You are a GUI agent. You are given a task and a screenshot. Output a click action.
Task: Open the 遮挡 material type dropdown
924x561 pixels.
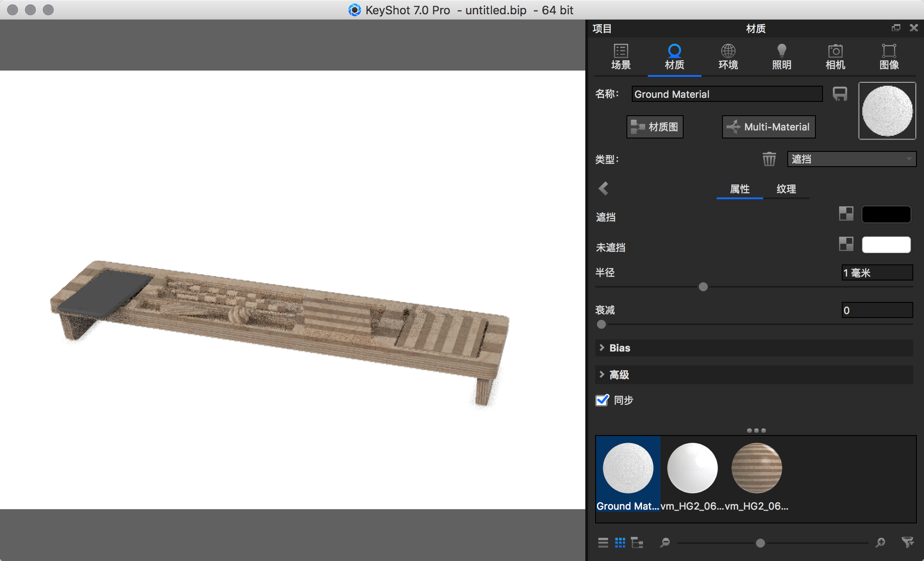coord(851,159)
